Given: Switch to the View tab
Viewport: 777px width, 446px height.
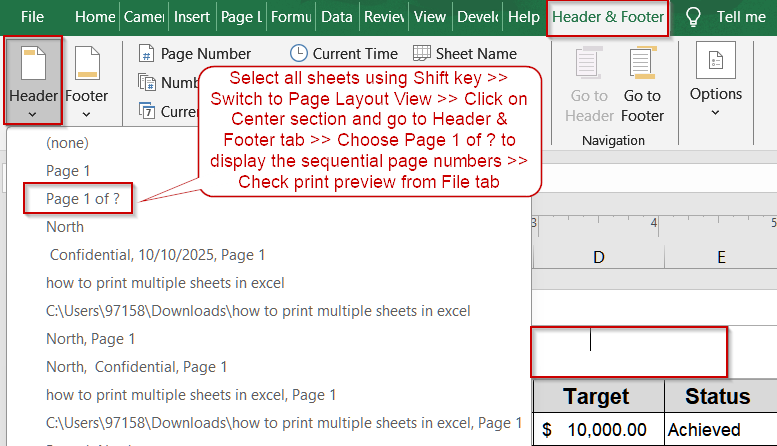Looking at the screenshot, I should tap(430, 17).
